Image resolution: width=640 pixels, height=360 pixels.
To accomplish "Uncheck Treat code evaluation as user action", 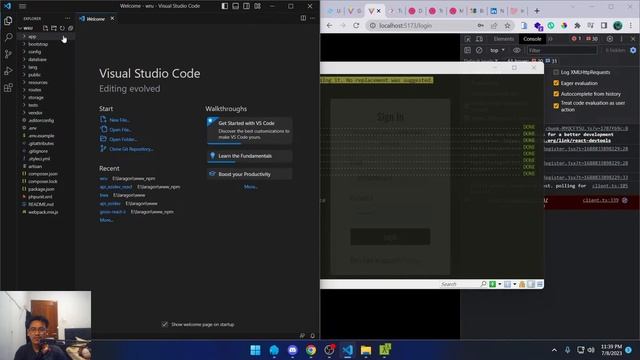I will click(556, 106).
